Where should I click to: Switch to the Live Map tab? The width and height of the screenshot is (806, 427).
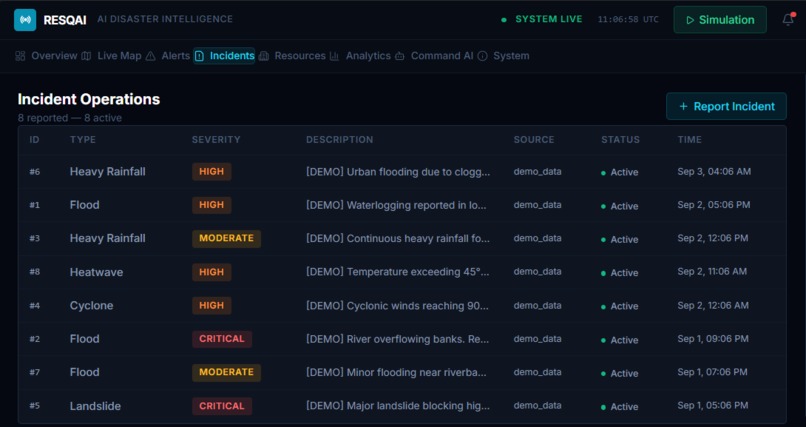(x=112, y=56)
